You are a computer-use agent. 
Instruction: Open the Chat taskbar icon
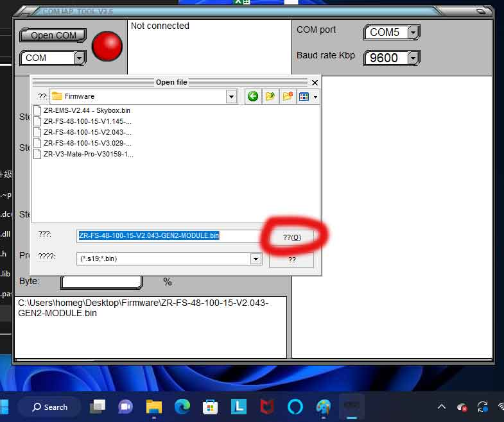[x=126, y=407]
